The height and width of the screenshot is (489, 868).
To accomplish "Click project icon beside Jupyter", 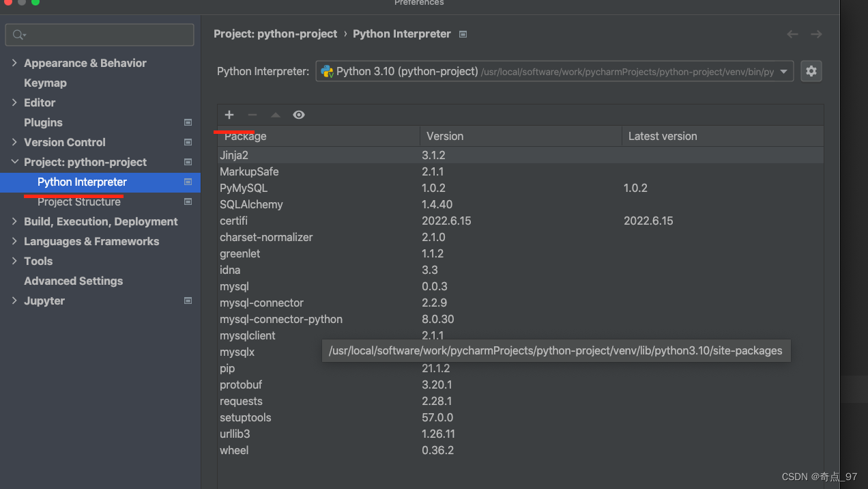I will 188,301.
